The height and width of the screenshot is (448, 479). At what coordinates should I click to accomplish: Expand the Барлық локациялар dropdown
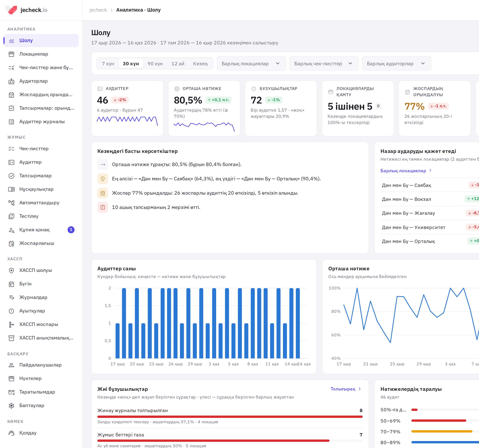251,64
